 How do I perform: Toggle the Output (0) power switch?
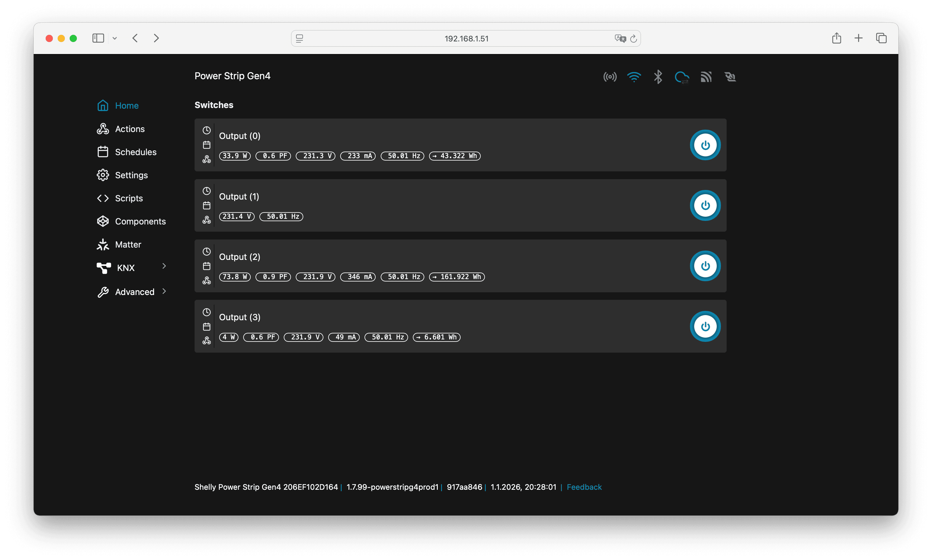point(705,145)
